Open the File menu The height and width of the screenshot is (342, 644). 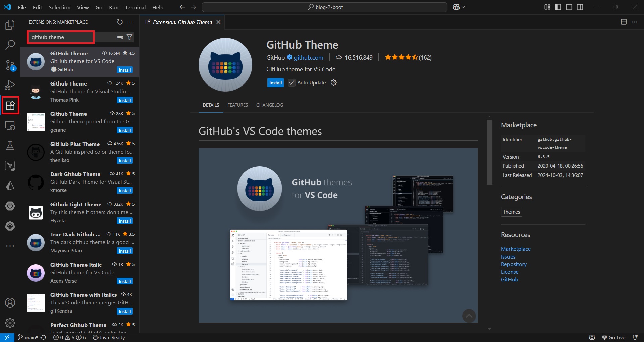(x=22, y=7)
